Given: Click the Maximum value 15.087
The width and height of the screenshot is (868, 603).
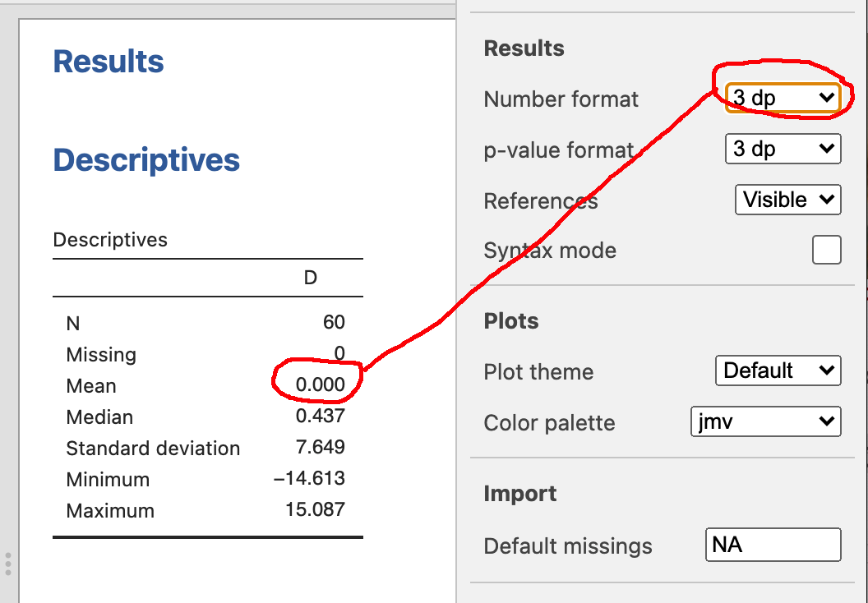Looking at the screenshot, I should [x=315, y=510].
